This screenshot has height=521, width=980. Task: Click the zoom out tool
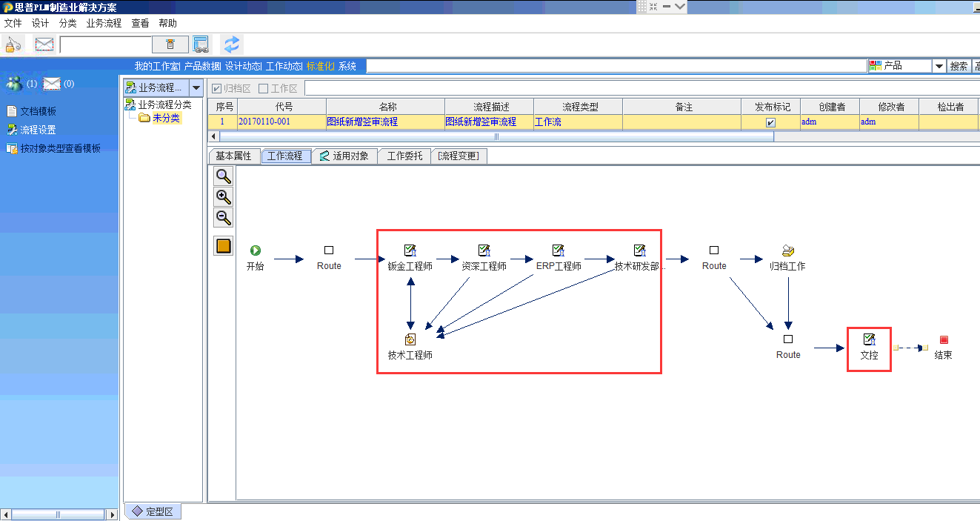(x=223, y=217)
